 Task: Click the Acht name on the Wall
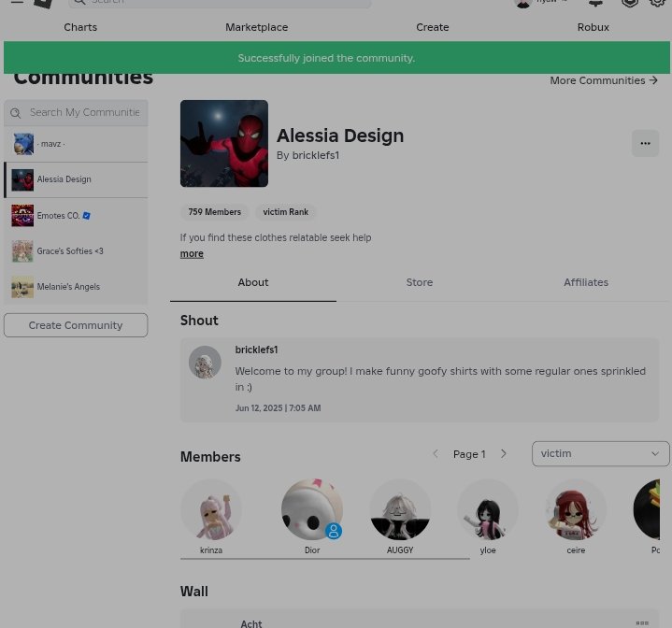(x=251, y=623)
